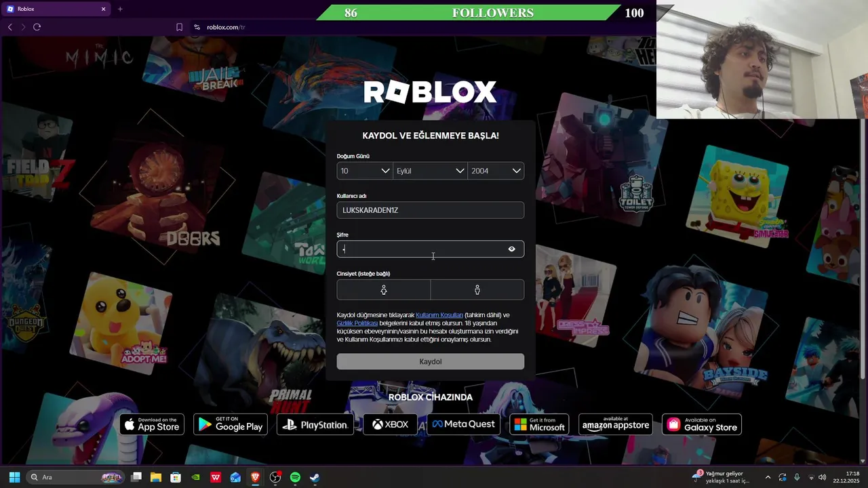Click the Microsoft store badge
Screen dimensions: 868x488
(539, 424)
